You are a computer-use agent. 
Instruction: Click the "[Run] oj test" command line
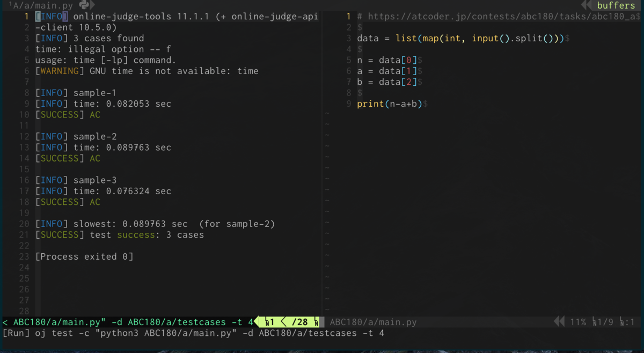[194, 333]
